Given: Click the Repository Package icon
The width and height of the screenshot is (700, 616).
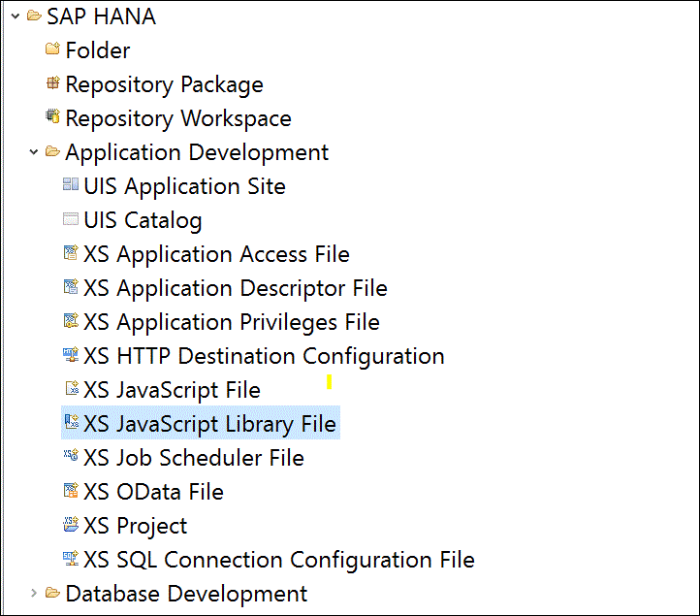Looking at the screenshot, I should tap(52, 84).
